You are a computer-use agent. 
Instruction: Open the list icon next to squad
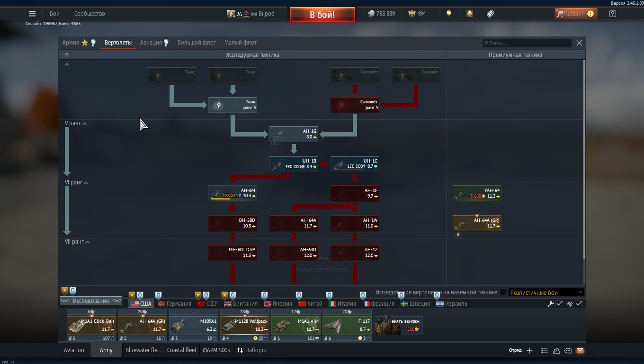coord(544,351)
